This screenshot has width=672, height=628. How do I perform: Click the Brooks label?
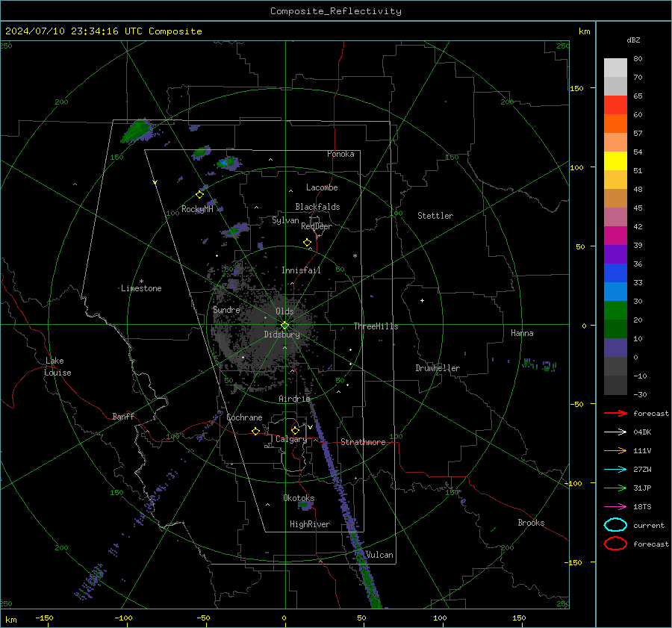(531, 523)
